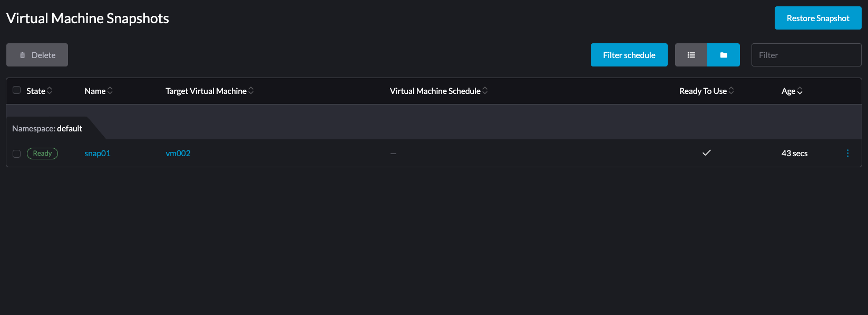The width and height of the screenshot is (868, 315).
Task: Open the snap01 snapshot details
Action: pyautogui.click(x=97, y=153)
